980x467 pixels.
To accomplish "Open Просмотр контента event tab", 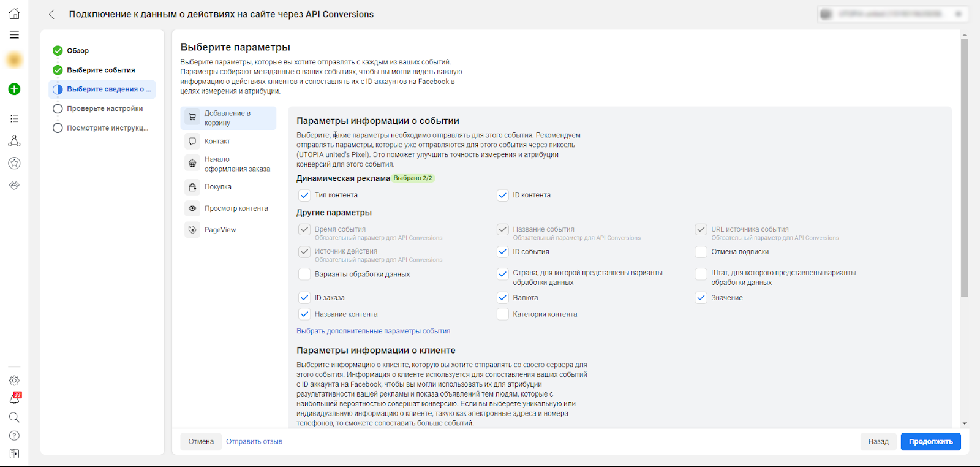I will tap(228, 208).
